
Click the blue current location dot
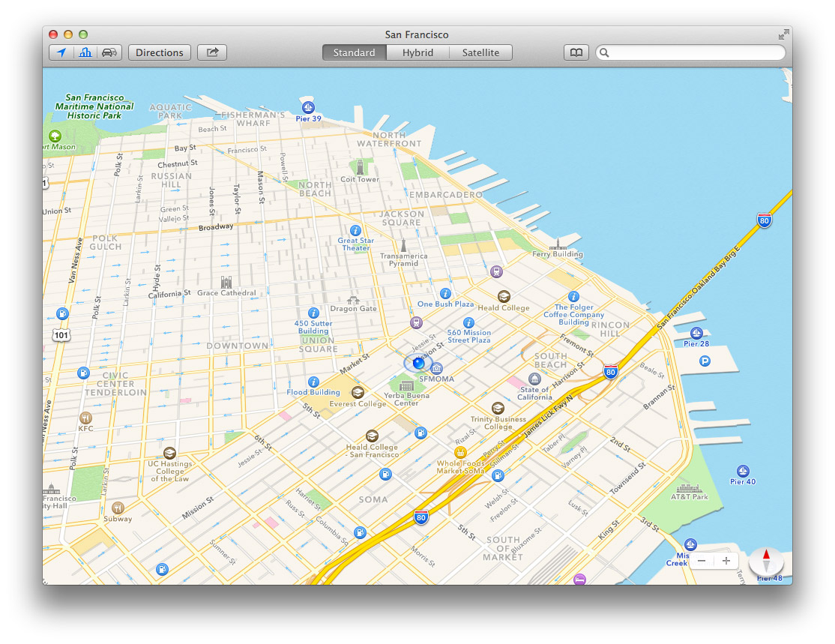point(418,364)
